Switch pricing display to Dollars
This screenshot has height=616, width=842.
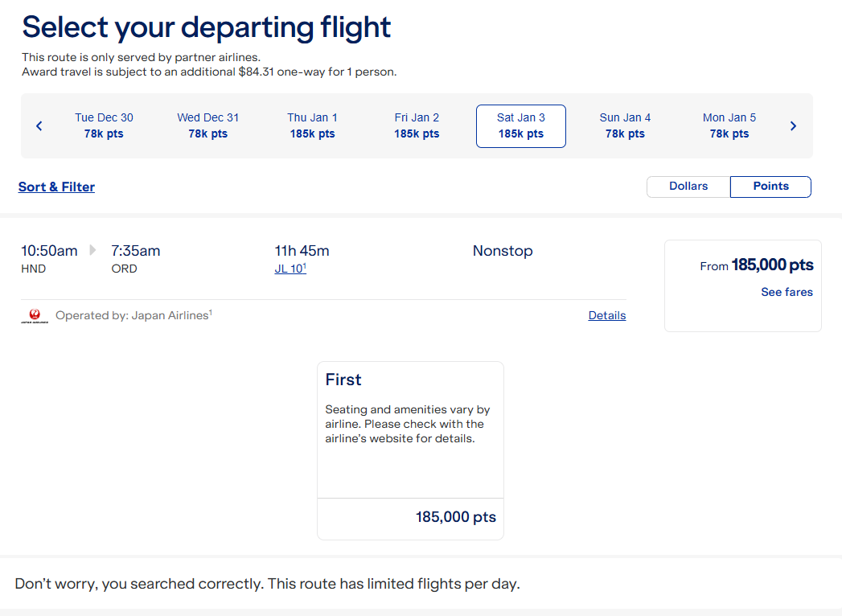(688, 187)
